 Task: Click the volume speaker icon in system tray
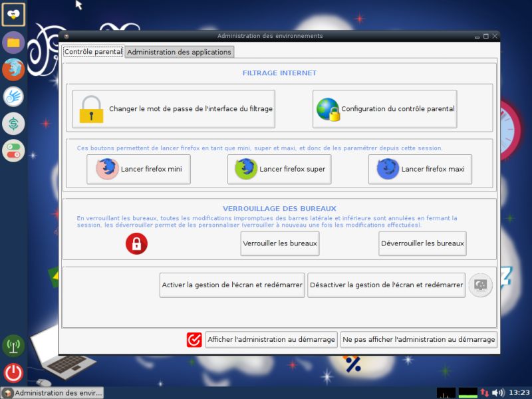pos(497,392)
